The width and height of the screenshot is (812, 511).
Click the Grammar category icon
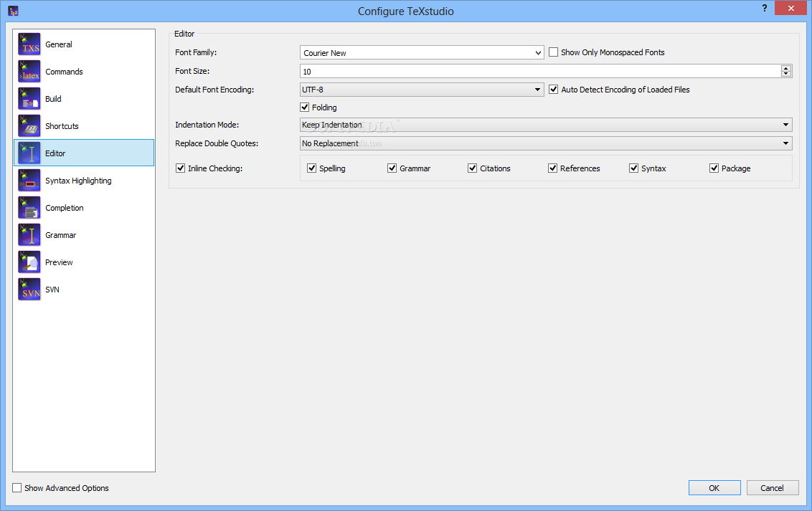click(x=29, y=235)
